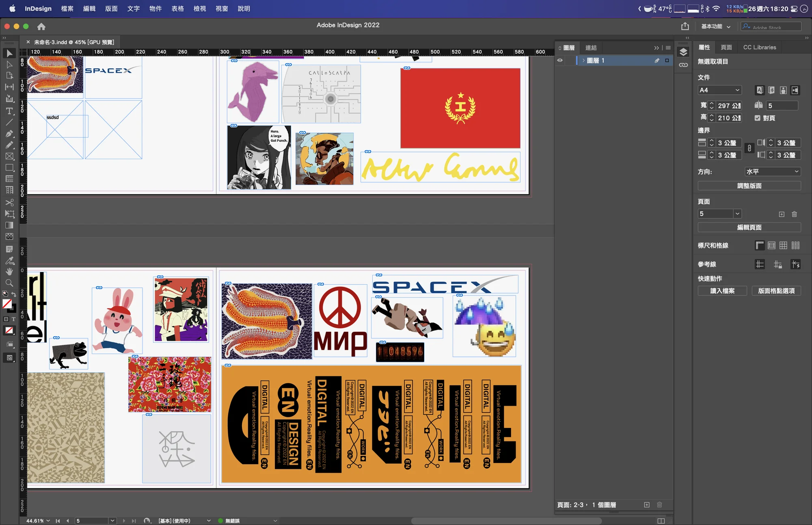The width and height of the screenshot is (812, 525).
Task: Click the 讀入檔案 button
Action: (722, 291)
